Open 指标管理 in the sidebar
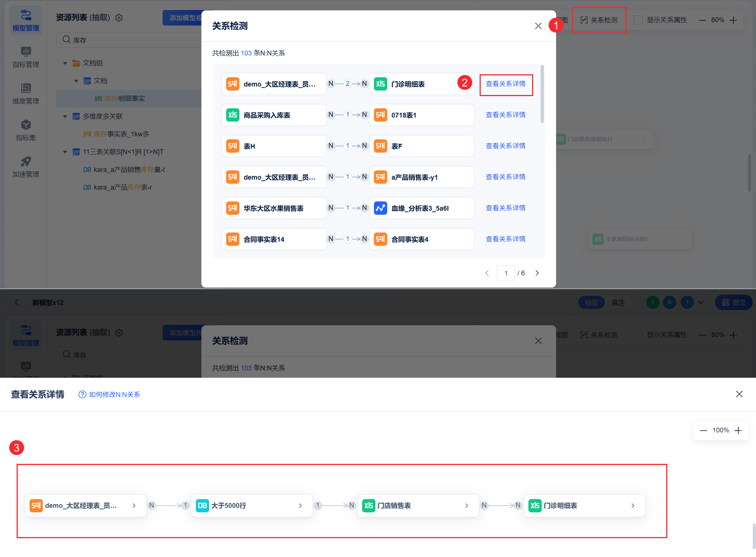This screenshot has height=557, width=756. tap(25, 57)
